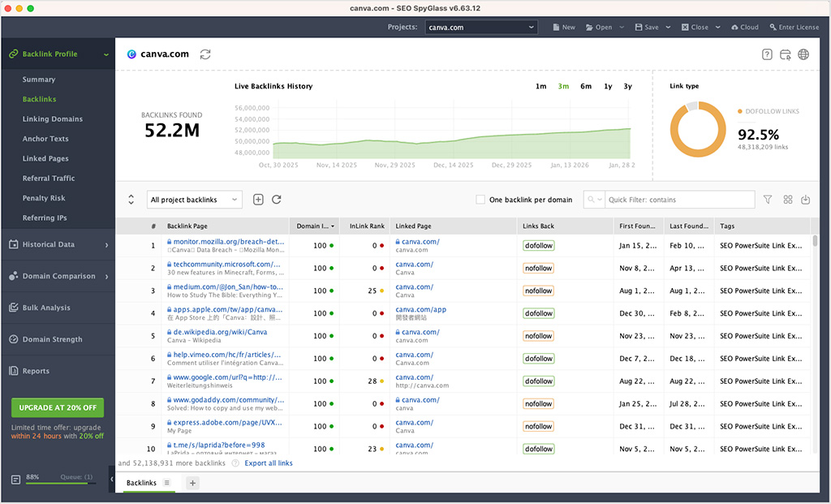831x504 pixels.
Task: Expand the Historical Data chevron
Action: click(106, 245)
